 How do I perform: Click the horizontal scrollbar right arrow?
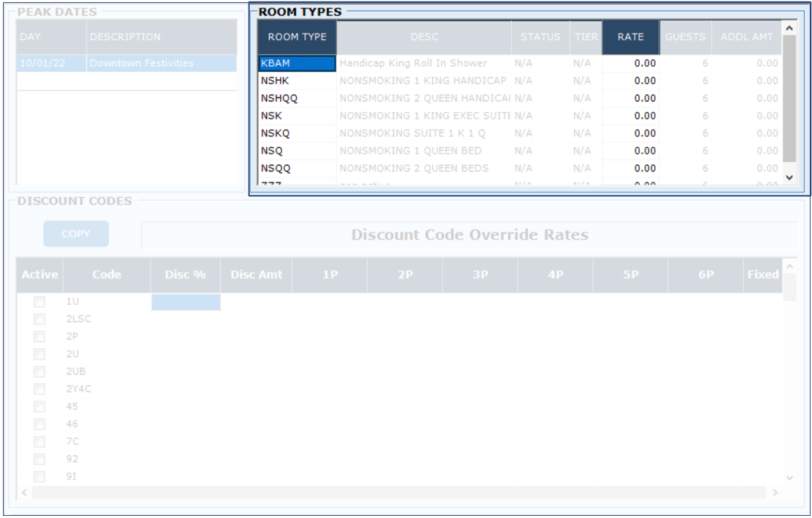click(776, 492)
